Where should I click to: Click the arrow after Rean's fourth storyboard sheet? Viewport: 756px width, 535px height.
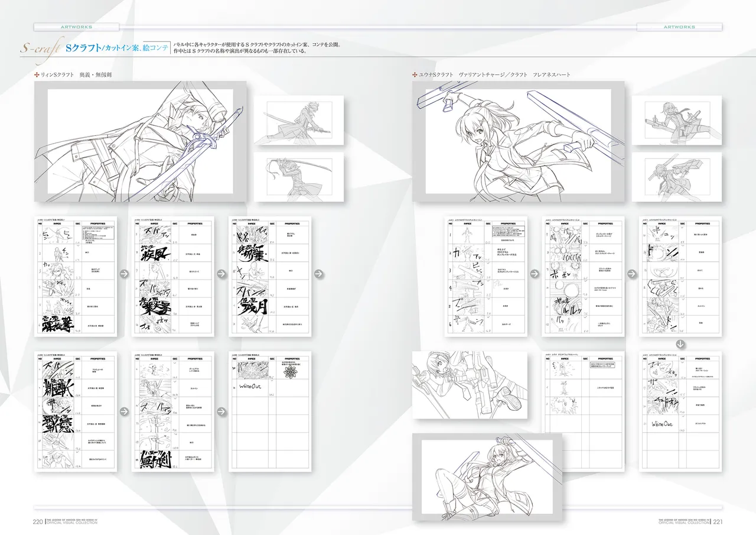(123, 411)
